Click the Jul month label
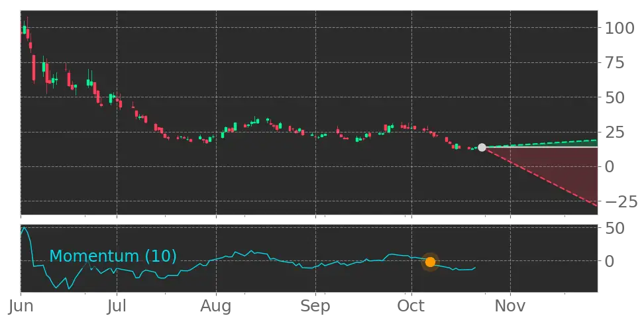This screenshot has height=322, width=644. [117, 307]
